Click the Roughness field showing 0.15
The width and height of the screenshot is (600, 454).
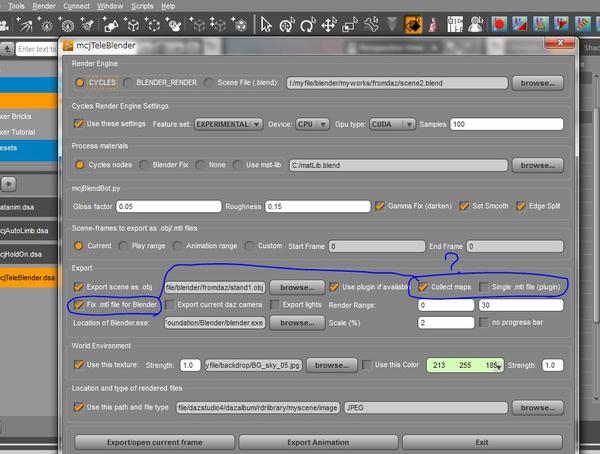coord(318,206)
